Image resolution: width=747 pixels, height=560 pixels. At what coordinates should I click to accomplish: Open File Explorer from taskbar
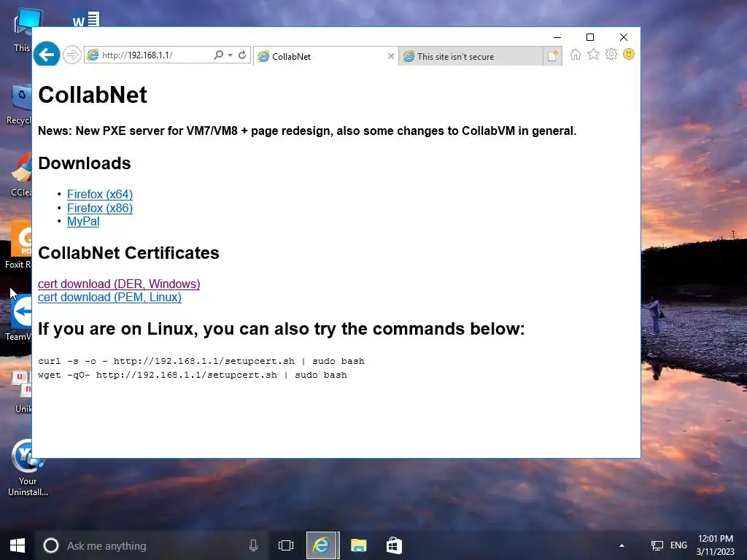tap(358, 545)
